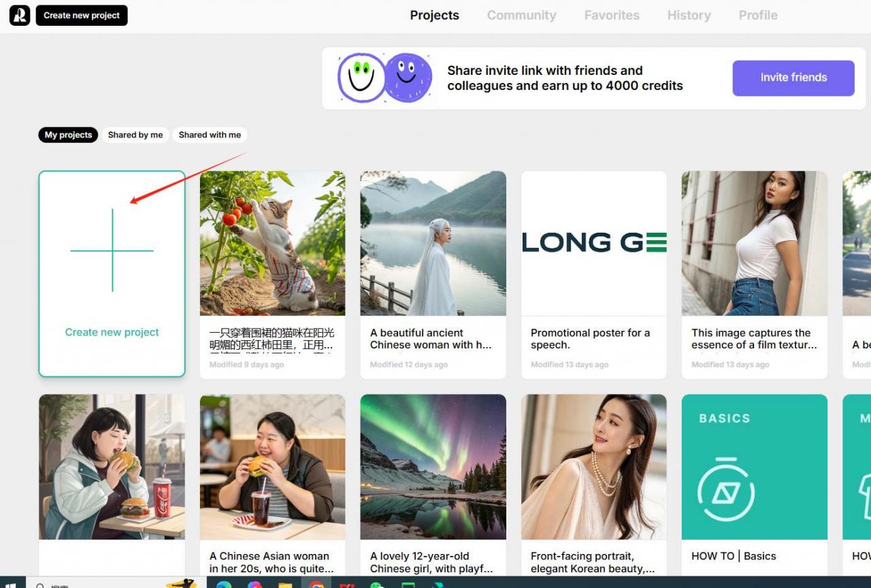Open the LONG GE promotional poster project

click(x=593, y=243)
